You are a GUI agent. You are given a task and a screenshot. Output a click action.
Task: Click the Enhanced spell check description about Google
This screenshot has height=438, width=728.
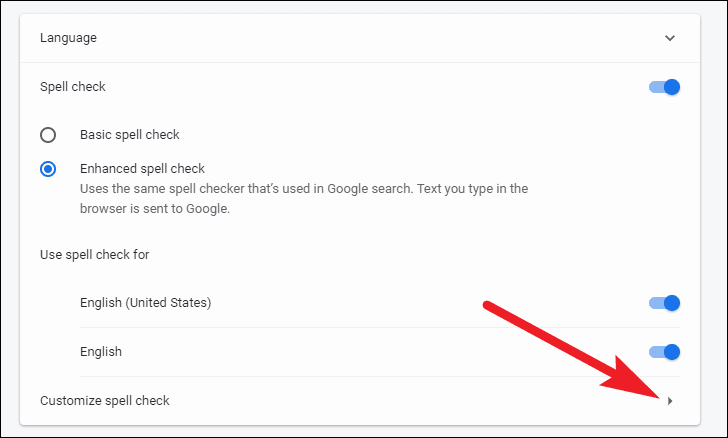304,199
